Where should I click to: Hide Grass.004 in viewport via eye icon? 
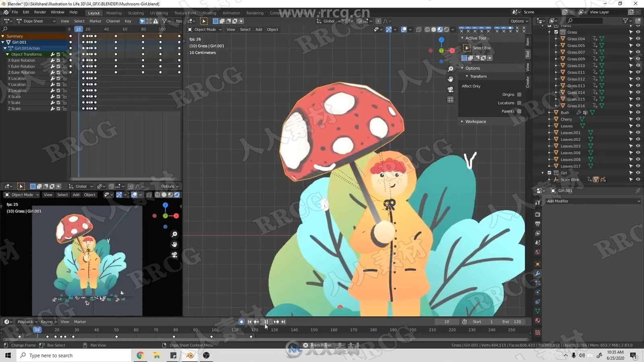coord(638,39)
